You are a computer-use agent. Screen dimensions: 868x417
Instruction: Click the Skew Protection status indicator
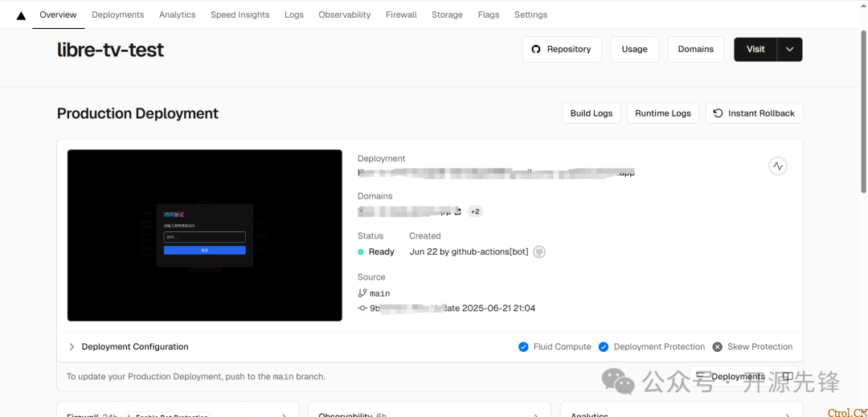click(x=752, y=347)
